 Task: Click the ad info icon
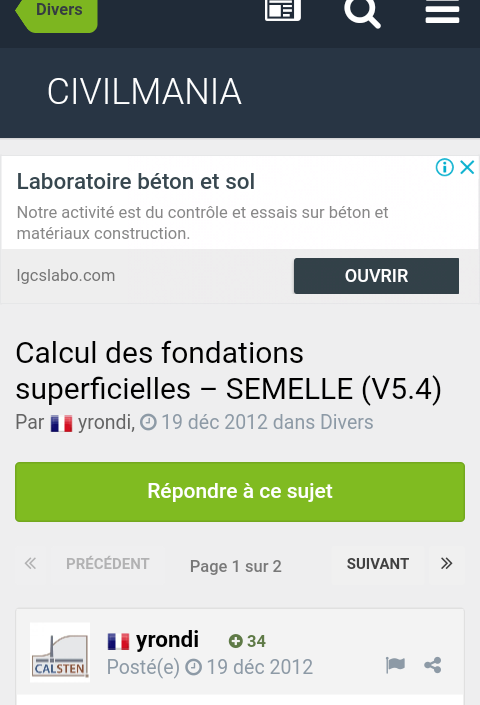(x=444, y=167)
